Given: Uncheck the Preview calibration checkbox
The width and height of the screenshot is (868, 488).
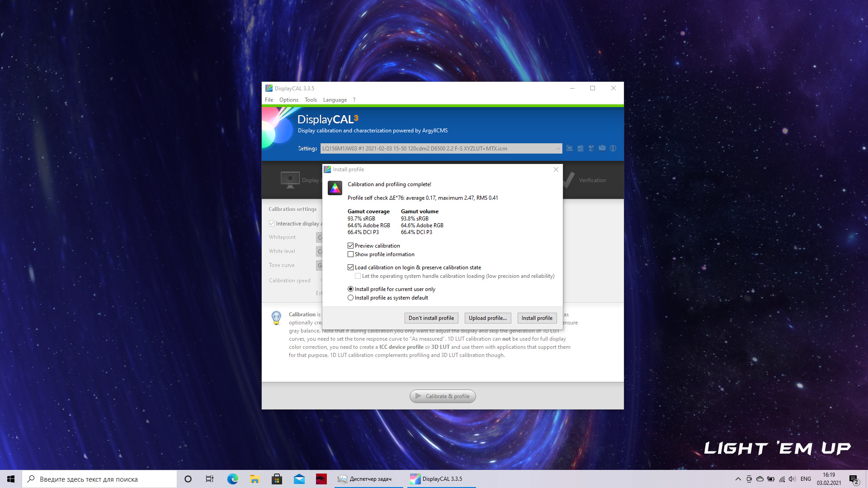Looking at the screenshot, I should pyautogui.click(x=350, y=246).
